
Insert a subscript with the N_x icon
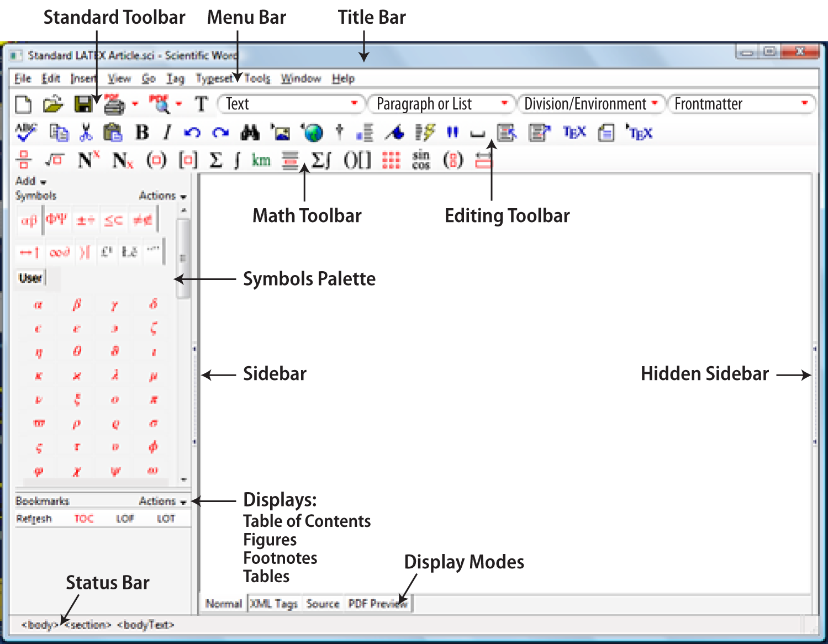tap(123, 161)
